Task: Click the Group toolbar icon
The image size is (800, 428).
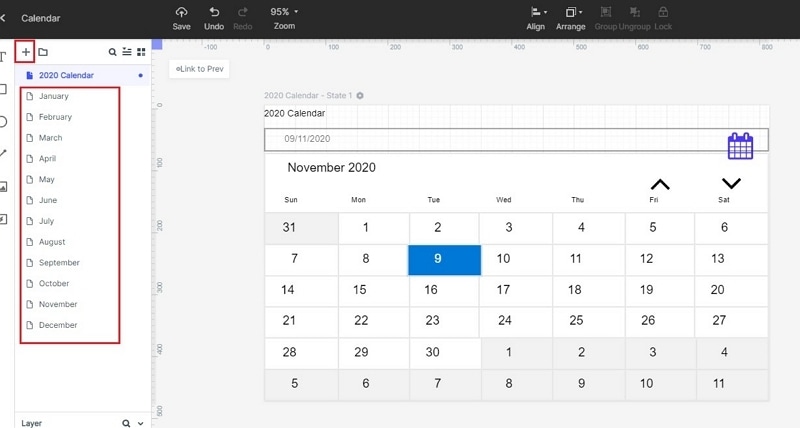Action: pyautogui.click(x=606, y=18)
